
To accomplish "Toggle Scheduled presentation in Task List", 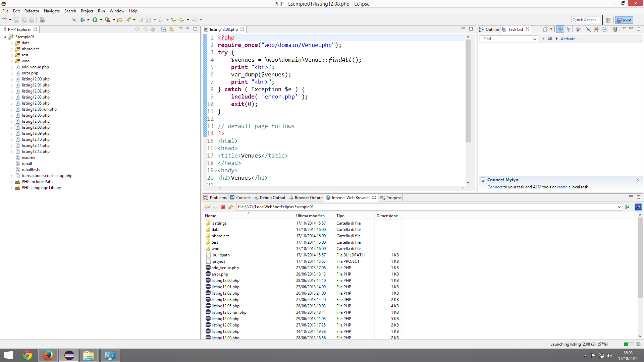I will [x=568, y=29].
